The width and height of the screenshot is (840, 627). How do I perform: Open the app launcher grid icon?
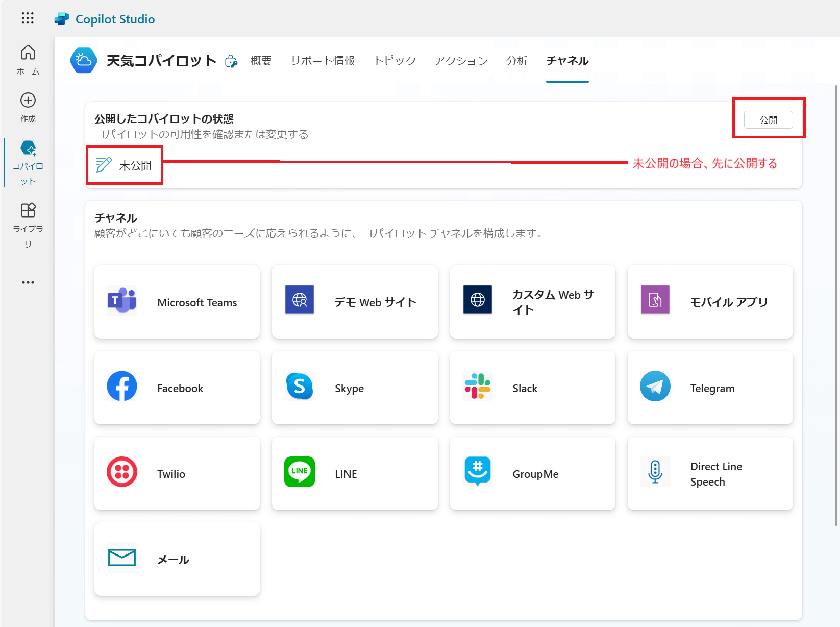pyautogui.click(x=28, y=18)
